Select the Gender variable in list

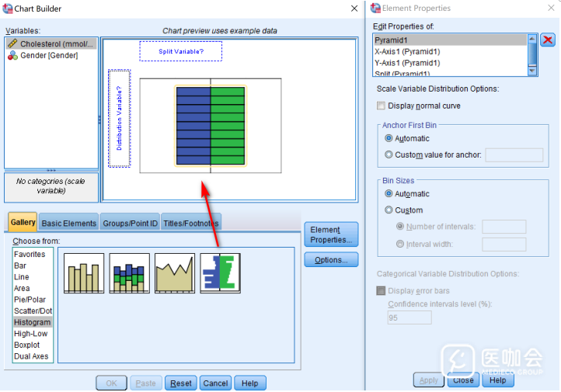pyautogui.click(x=48, y=55)
